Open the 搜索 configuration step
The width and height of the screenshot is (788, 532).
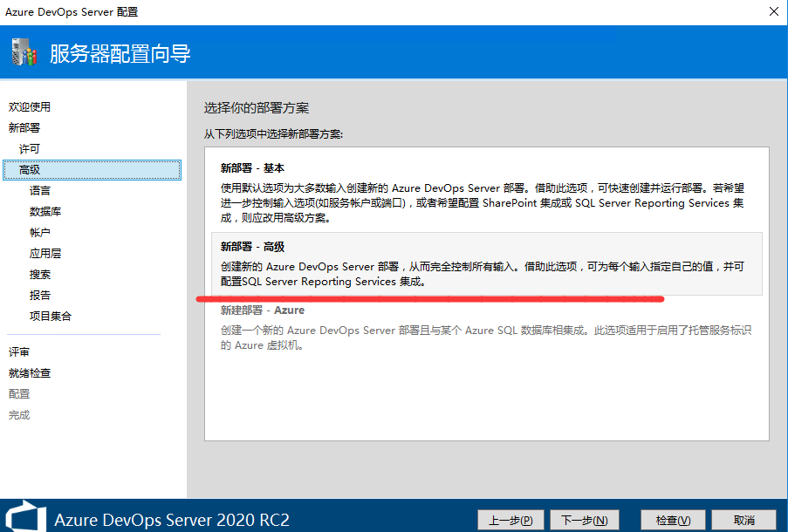[x=40, y=275]
